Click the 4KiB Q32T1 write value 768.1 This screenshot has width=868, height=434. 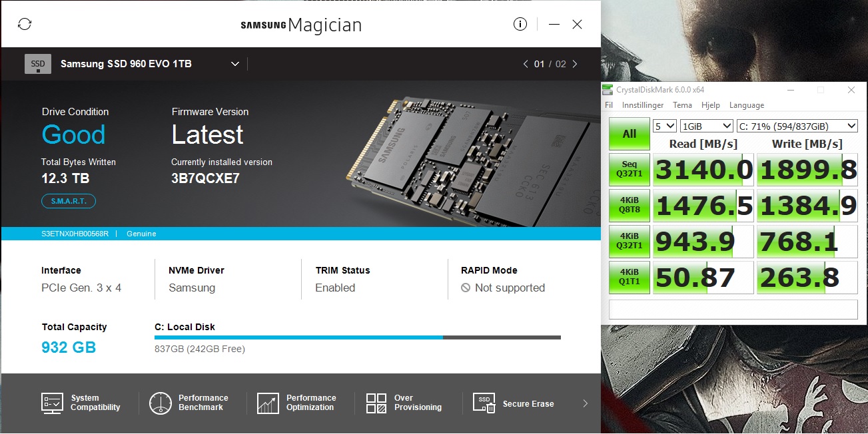pos(807,242)
